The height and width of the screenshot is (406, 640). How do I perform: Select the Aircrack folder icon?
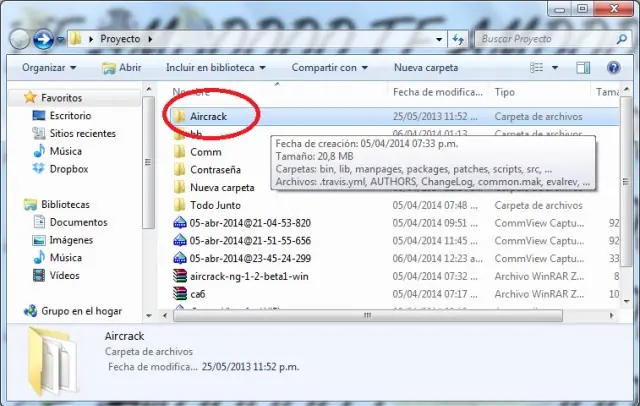point(179,116)
